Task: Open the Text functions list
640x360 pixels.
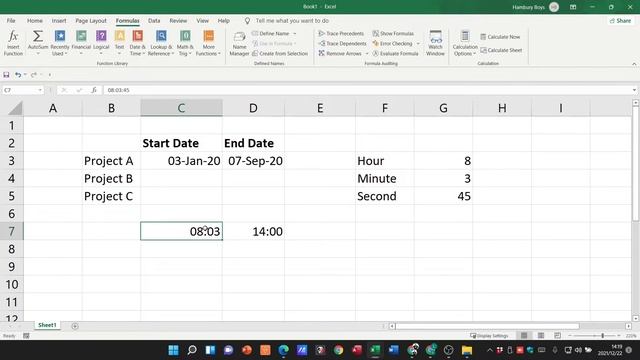Action: (119, 42)
